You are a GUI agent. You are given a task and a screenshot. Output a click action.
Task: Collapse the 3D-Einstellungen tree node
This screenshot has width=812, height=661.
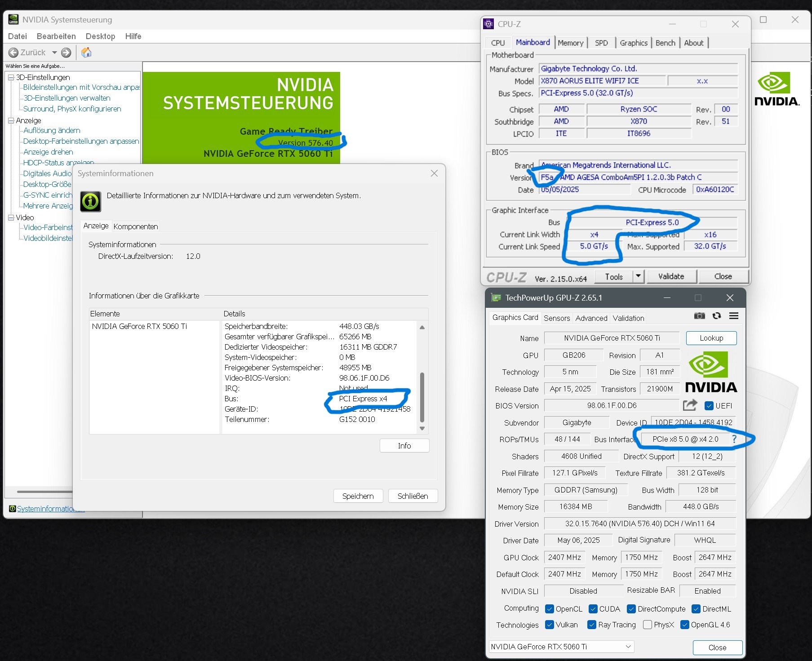point(11,77)
